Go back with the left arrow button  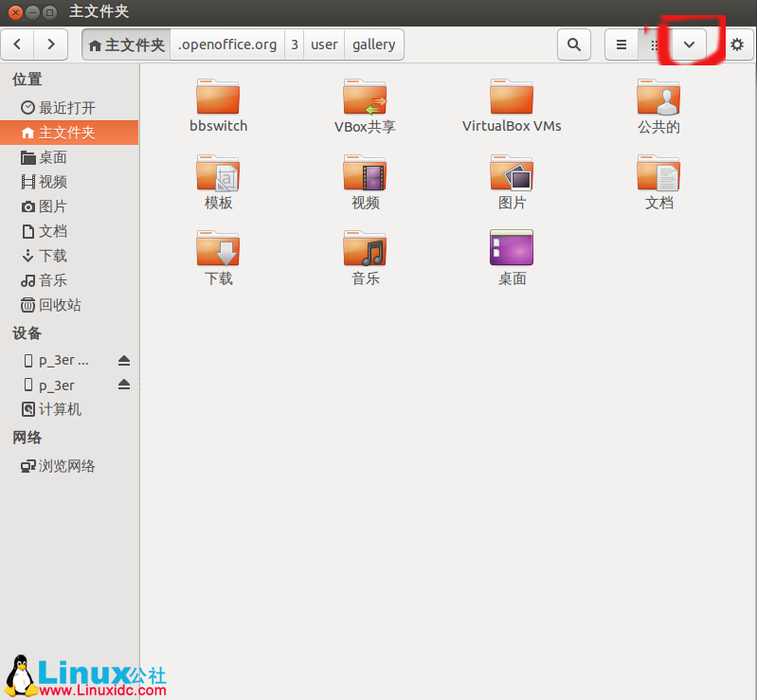[19, 45]
